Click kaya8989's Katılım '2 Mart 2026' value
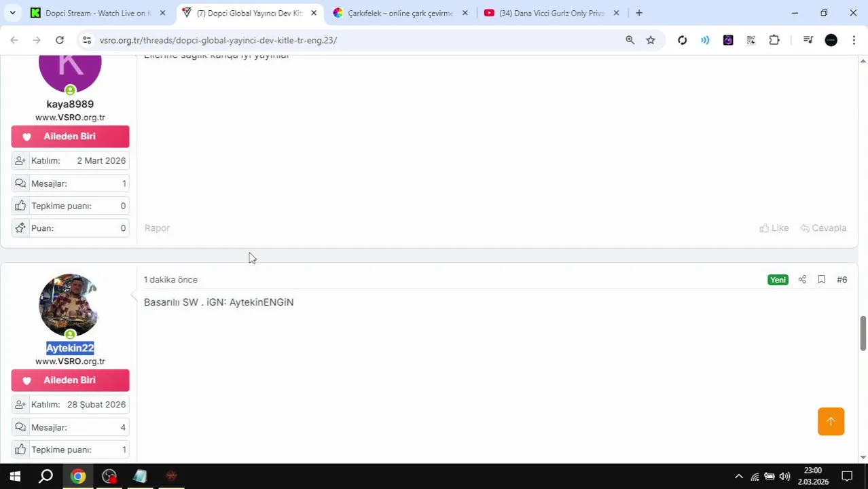This screenshot has width=868, height=489. (x=101, y=161)
